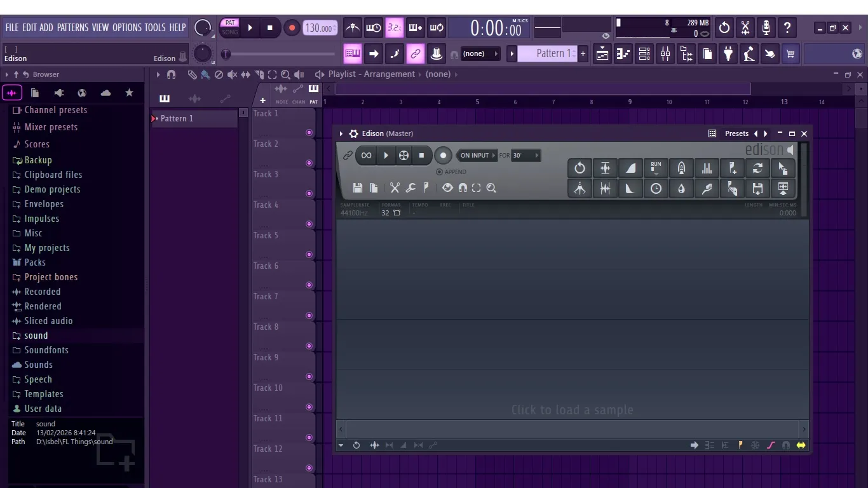Click the main volume knob
Viewport: 868px width, 488px height.
click(x=203, y=27)
